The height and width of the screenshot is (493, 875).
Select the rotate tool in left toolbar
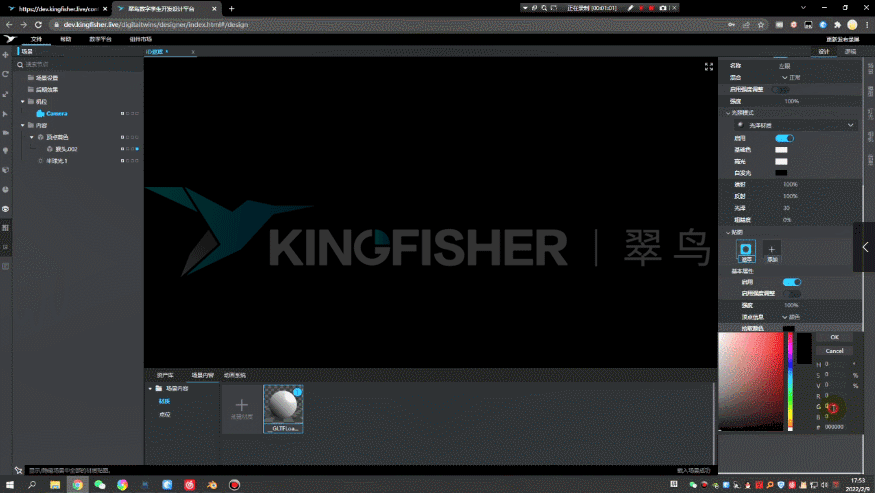pyautogui.click(x=6, y=74)
